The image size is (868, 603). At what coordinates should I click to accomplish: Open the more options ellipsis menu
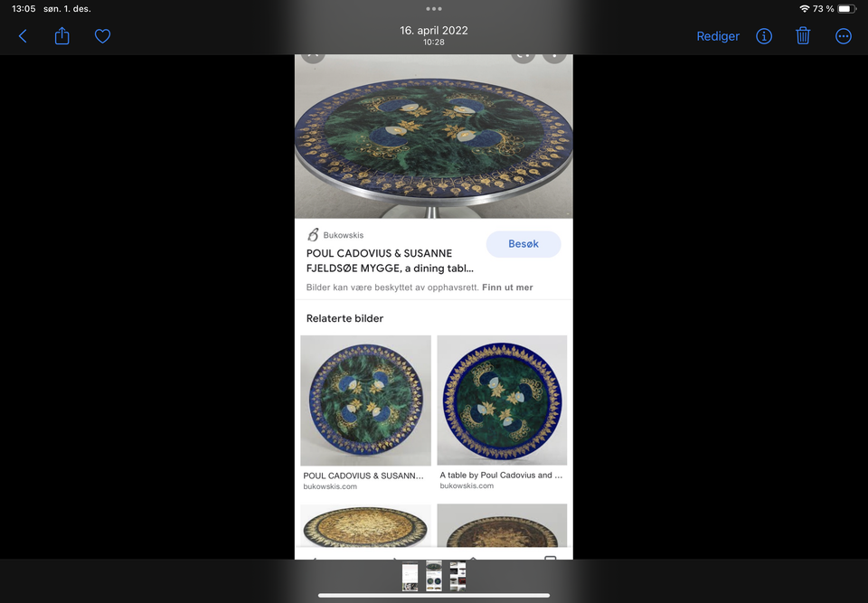[843, 36]
